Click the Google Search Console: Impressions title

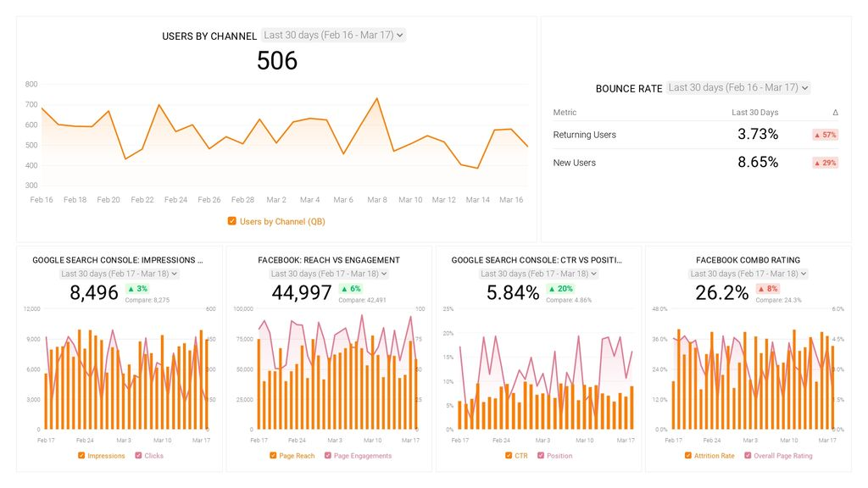click(x=118, y=260)
